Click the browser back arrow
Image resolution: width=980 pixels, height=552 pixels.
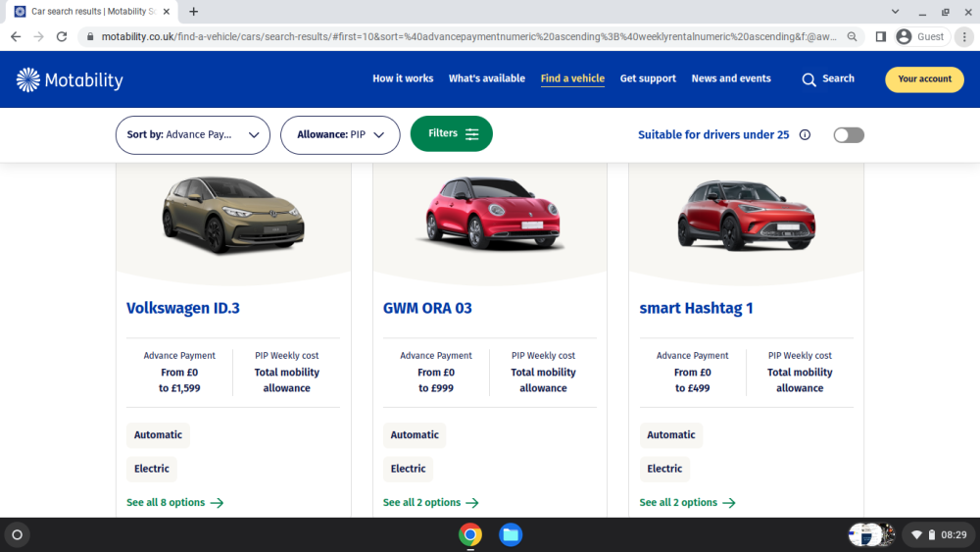coord(16,37)
